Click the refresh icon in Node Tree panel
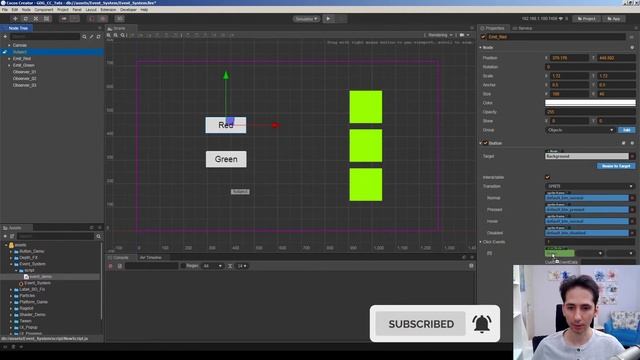Screen dimensions: 640x360 click(x=98, y=37)
